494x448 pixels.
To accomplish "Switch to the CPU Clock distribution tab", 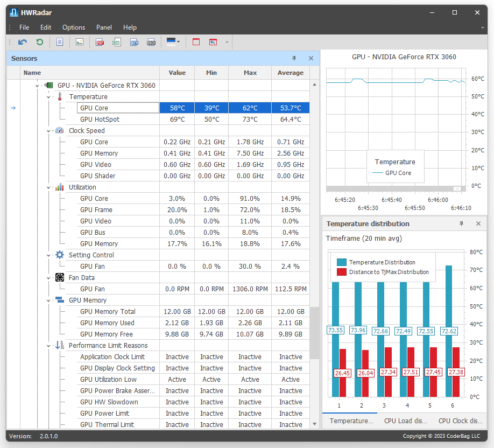I will (460, 421).
